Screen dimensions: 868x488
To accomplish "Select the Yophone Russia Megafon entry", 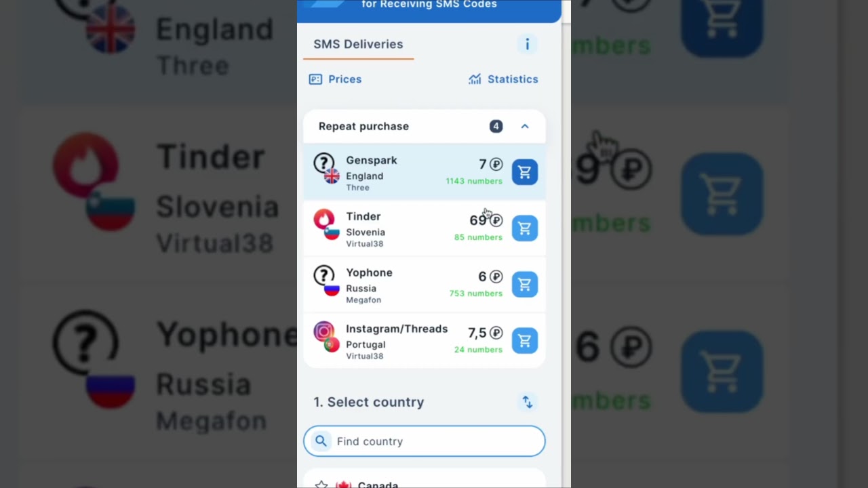I will [x=425, y=285].
